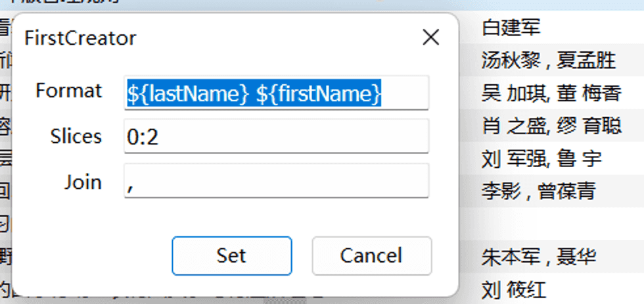Close the FirstCreator dialog
This screenshot has width=644, height=304.
430,38
